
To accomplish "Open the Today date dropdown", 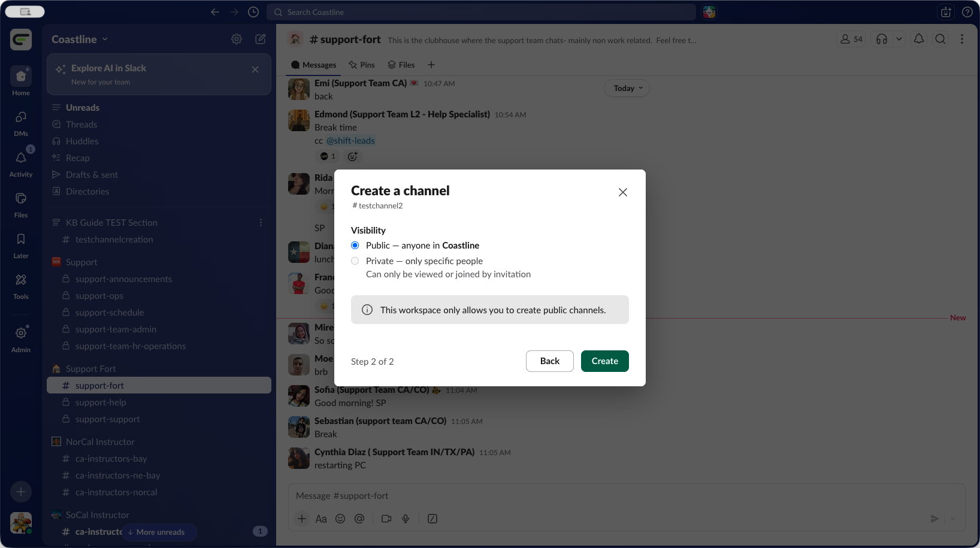I will (627, 88).
